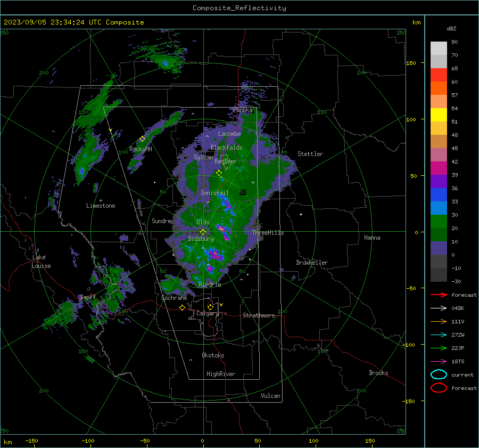Image resolution: width=479 pixels, height=448 pixels.
Task: Click the Ponoka city label
Action: [x=243, y=110]
